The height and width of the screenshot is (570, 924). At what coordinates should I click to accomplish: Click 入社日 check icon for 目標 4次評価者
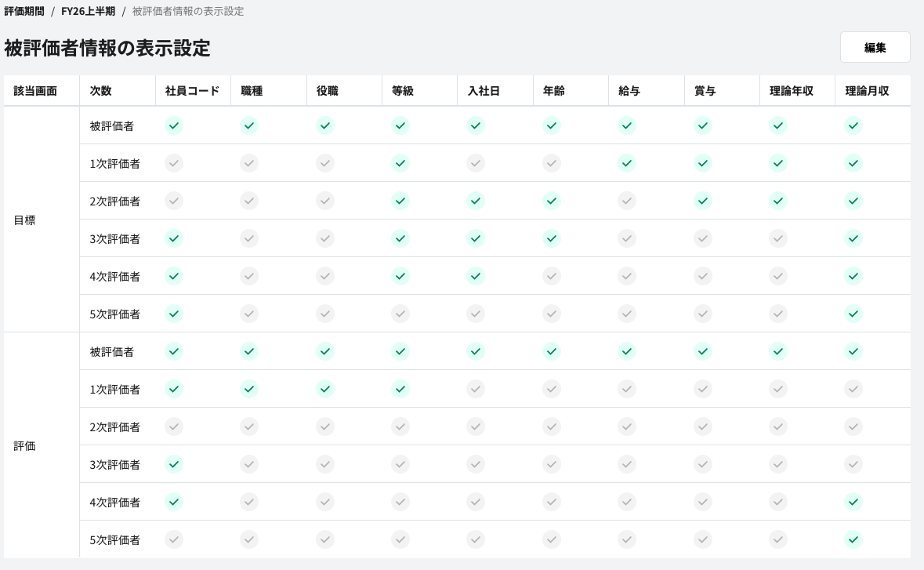pyautogui.click(x=476, y=276)
